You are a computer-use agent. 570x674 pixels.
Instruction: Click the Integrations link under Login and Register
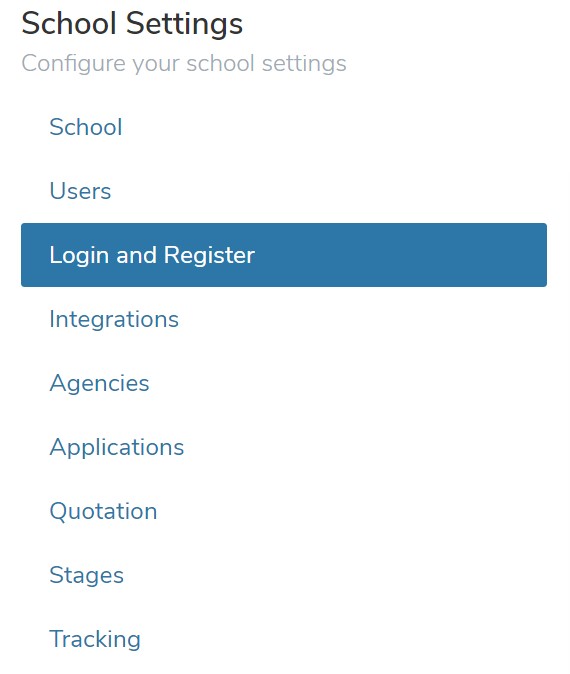[114, 319]
